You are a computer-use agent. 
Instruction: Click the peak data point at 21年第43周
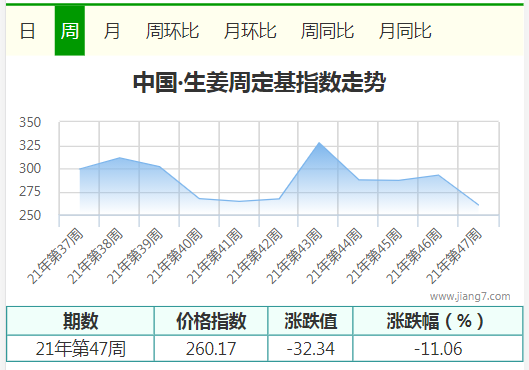[319, 143]
